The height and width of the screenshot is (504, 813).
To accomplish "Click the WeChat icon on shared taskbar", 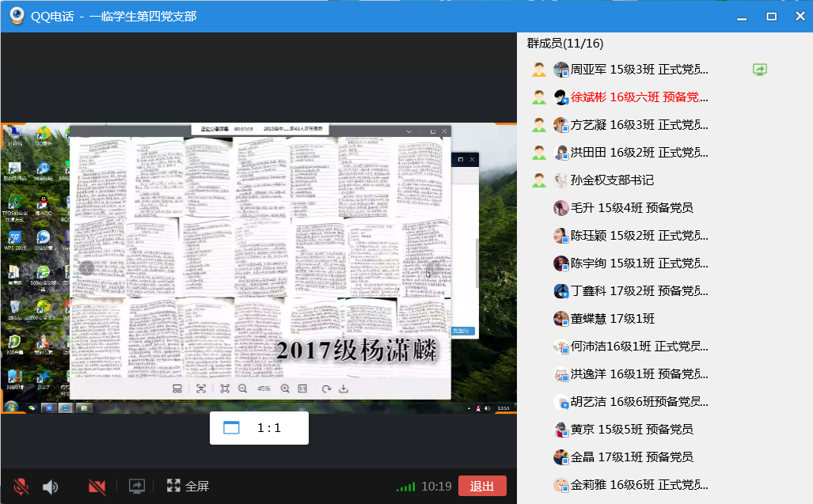I will tap(32, 408).
